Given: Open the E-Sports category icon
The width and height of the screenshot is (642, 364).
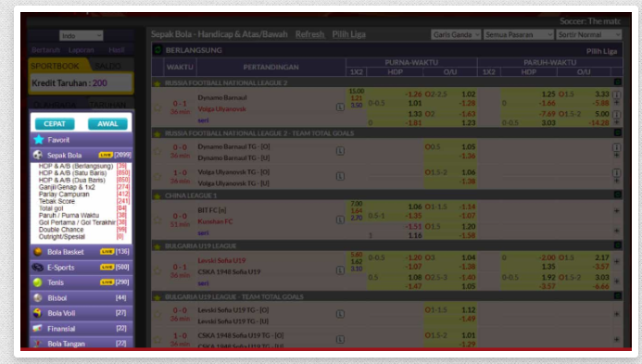Looking at the screenshot, I should pyautogui.click(x=38, y=268).
